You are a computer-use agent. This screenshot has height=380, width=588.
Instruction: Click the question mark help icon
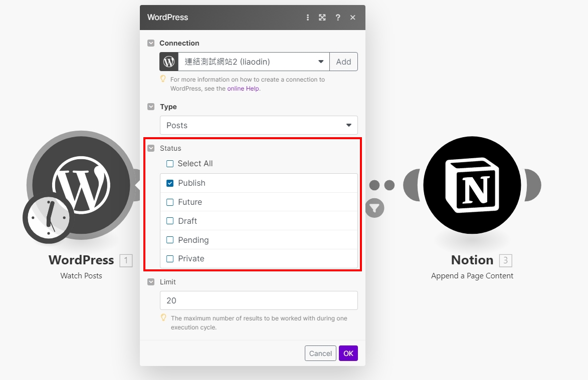point(338,18)
